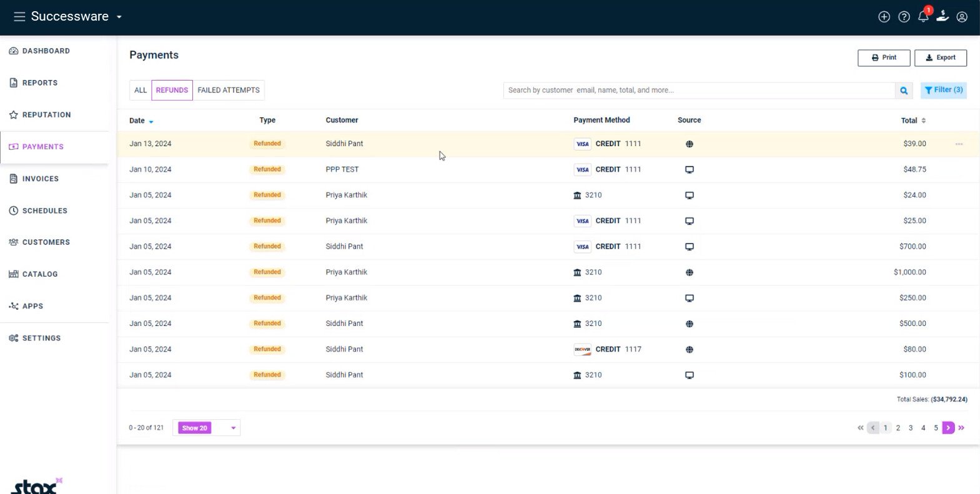The height and width of the screenshot is (494, 980).
Task: Sort by Date column header
Action: pos(141,121)
